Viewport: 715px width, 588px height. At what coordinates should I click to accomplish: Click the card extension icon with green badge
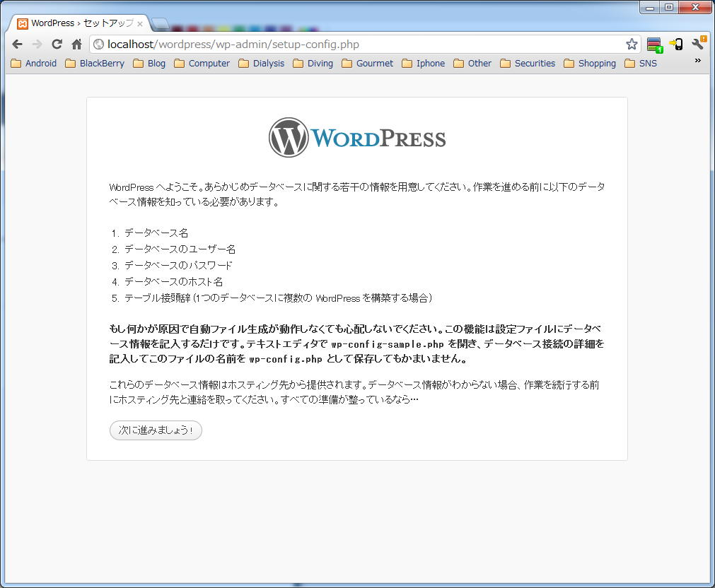pyautogui.click(x=655, y=45)
